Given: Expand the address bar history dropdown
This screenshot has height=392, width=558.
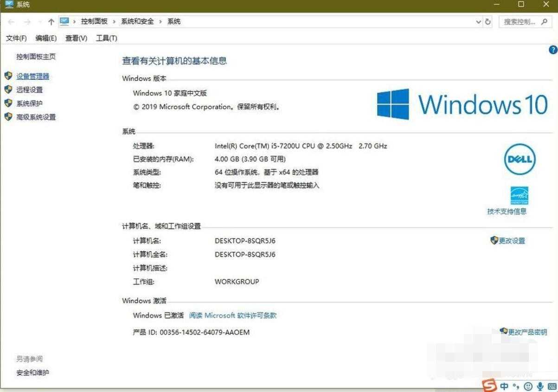Looking at the screenshot, I should (479, 22).
